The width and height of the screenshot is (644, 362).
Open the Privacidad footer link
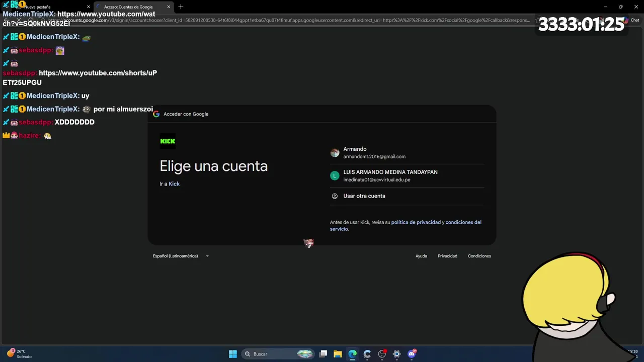point(447,256)
